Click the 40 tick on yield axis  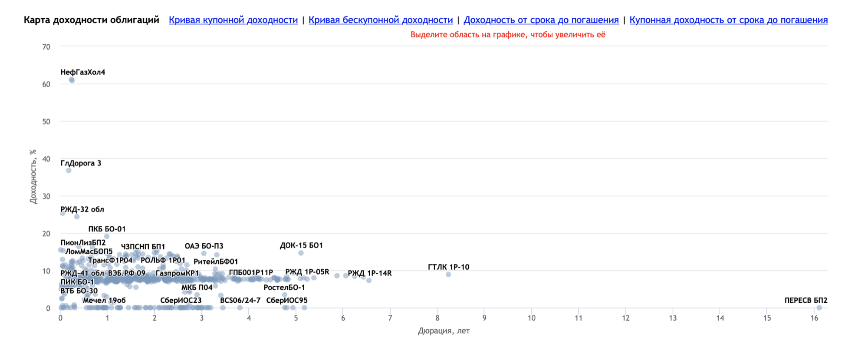tap(46, 159)
